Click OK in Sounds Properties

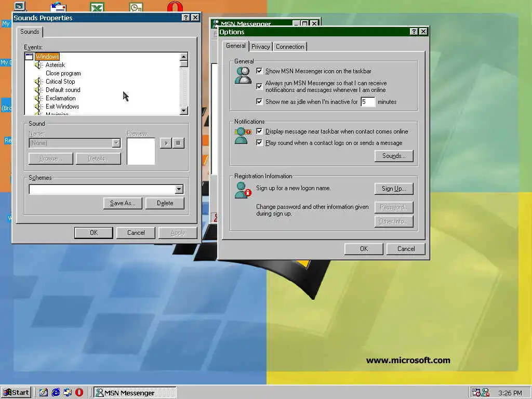coord(94,233)
